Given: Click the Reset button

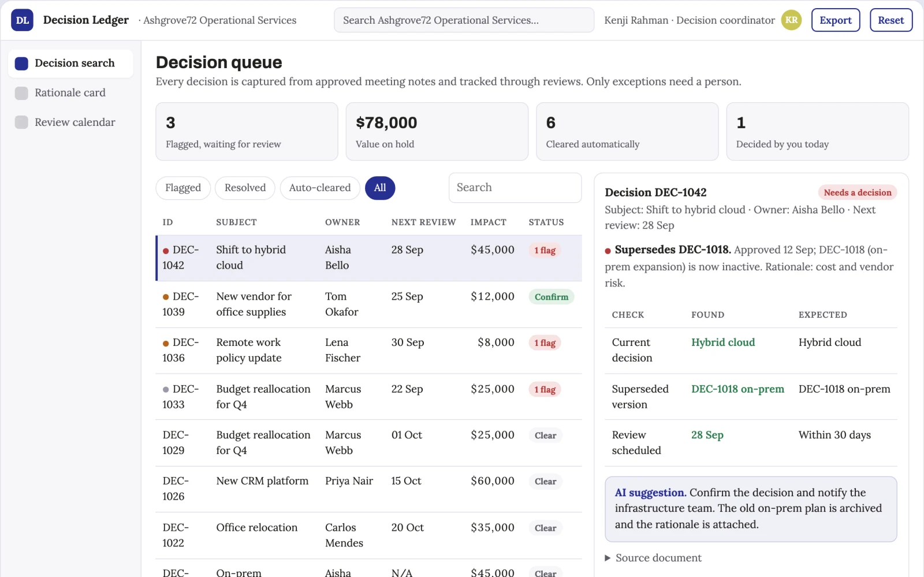Looking at the screenshot, I should (891, 20).
